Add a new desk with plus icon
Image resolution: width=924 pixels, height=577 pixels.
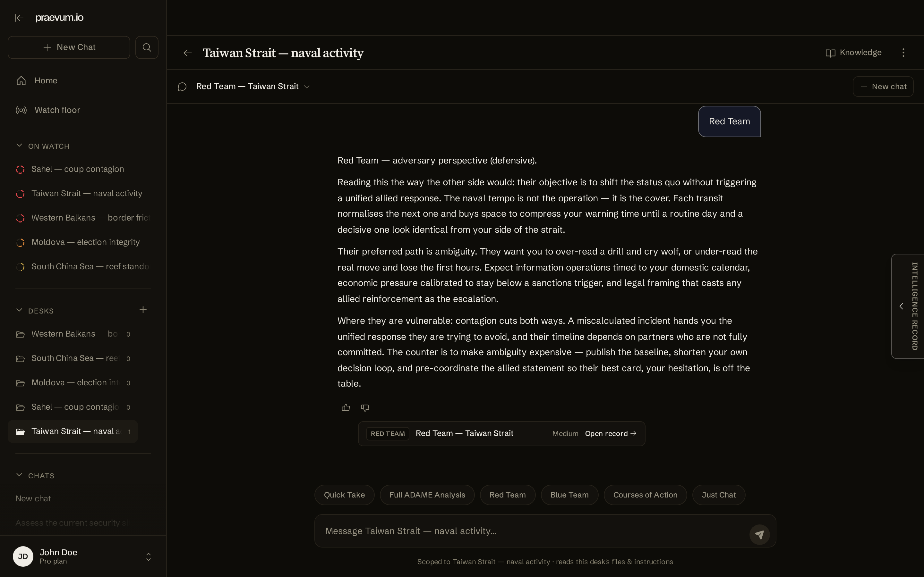click(x=143, y=310)
